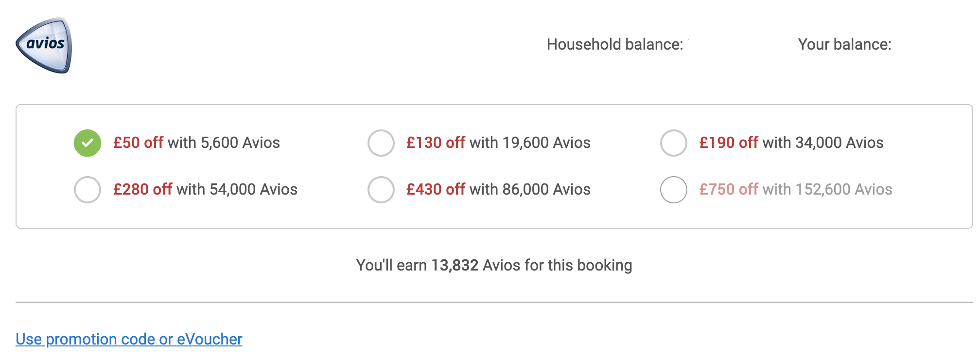This screenshot has height=362, width=980.
Task: Click the £50 off with 5,600 Avios text
Action: point(196,143)
